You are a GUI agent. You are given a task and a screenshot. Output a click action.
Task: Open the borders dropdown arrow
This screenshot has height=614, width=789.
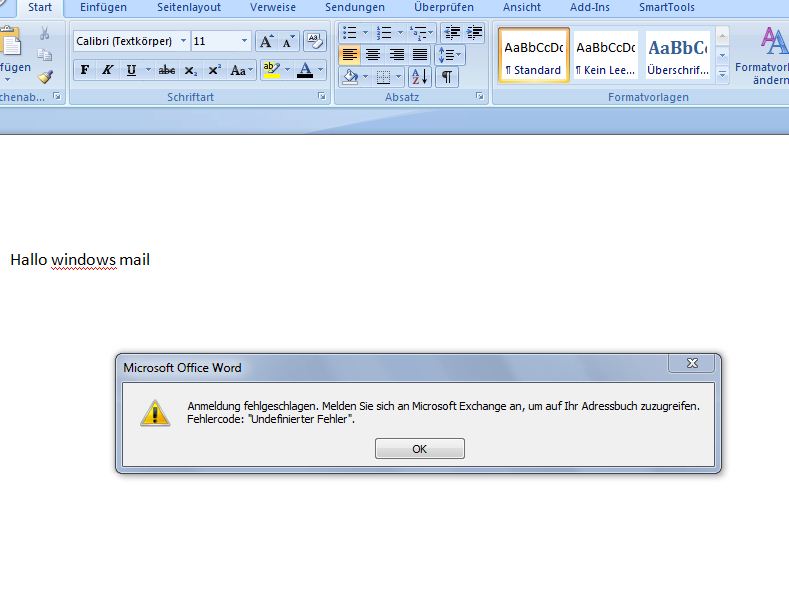[x=399, y=76]
